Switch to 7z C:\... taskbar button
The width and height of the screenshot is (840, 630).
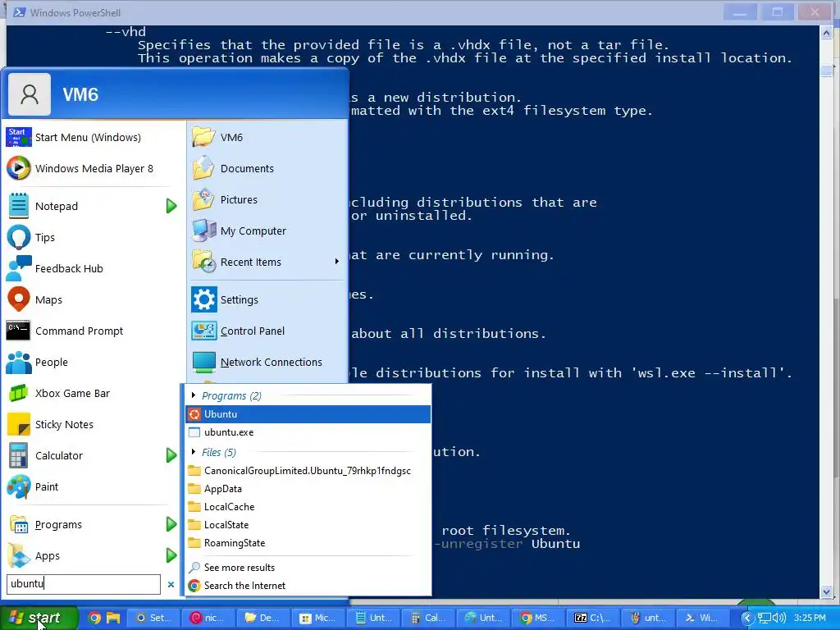pyautogui.click(x=592, y=619)
